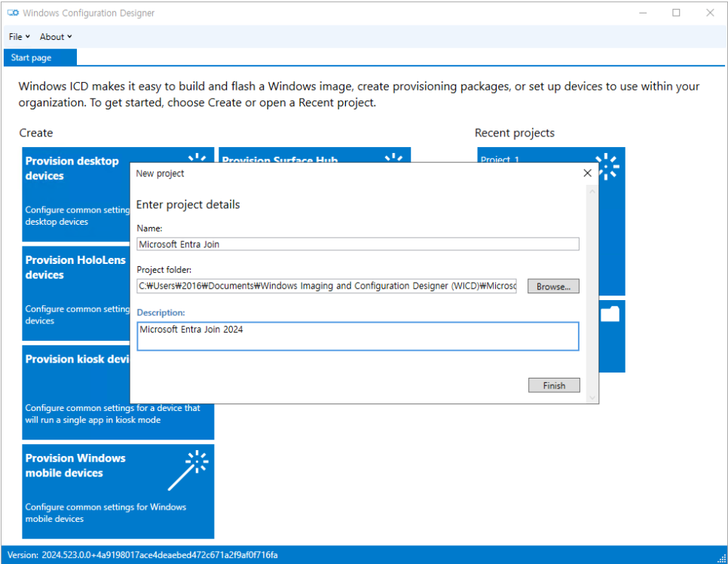Switch to the Start page tab
Image resolution: width=728 pixels, height=564 pixels.
click(x=40, y=57)
